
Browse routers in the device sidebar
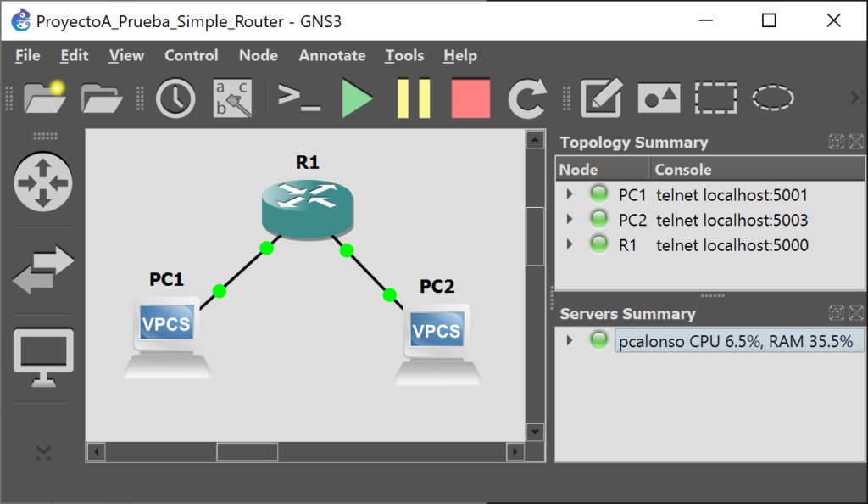click(x=43, y=182)
